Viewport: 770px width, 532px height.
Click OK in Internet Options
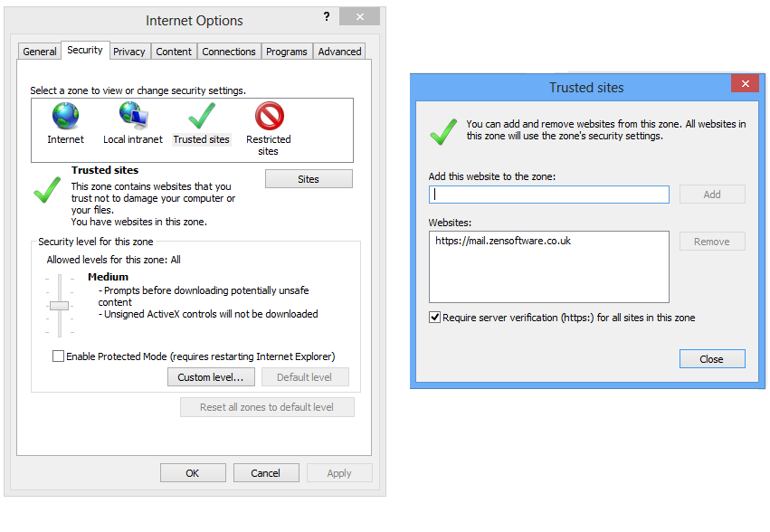click(193, 473)
